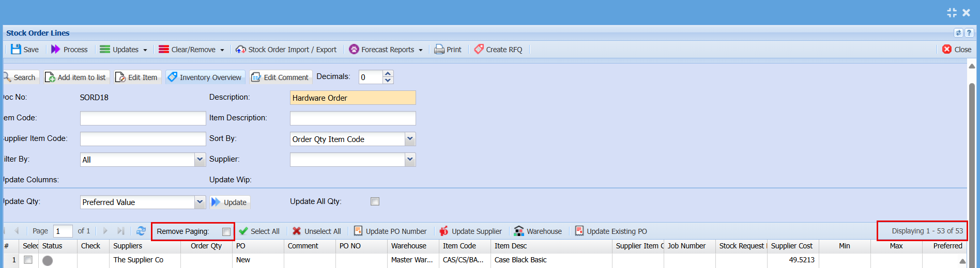Click the Edit Comment button
The height and width of the screenshot is (268, 980).
click(281, 77)
